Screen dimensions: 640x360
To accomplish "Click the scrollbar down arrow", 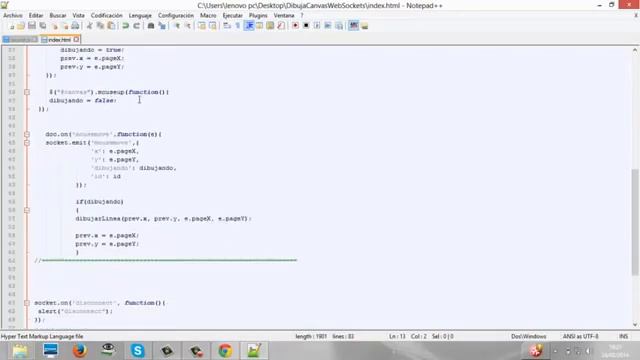I will [635, 325].
